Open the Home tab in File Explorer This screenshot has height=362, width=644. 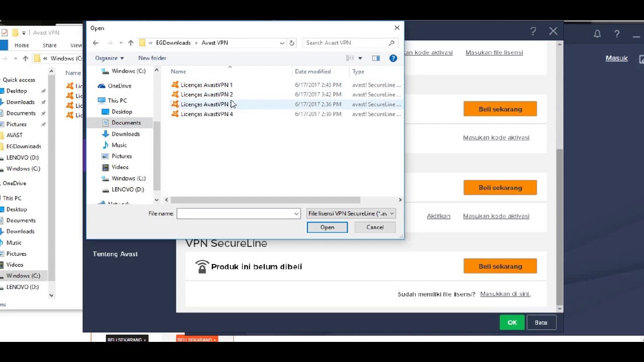(22, 45)
